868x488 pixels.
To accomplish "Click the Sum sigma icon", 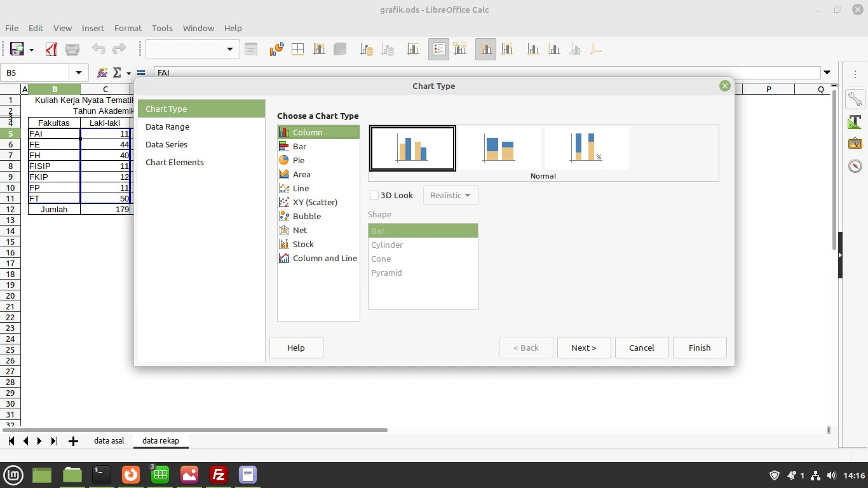I will [x=117, y=72].
